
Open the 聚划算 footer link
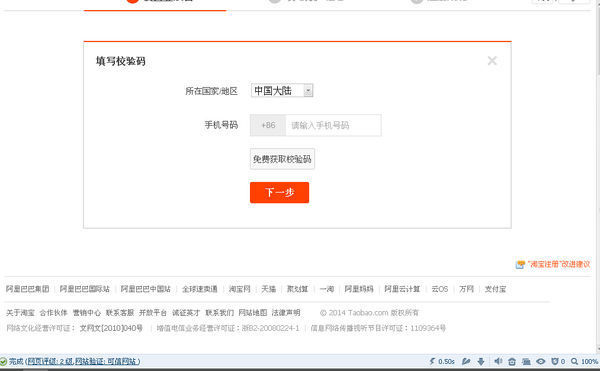pos(297,289)
